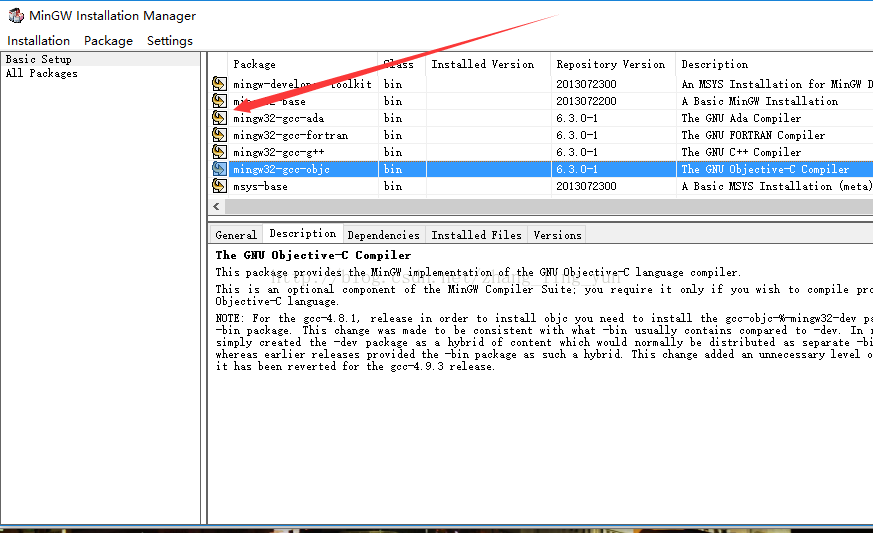Click 'The GNU FORTRAN Compiler' description cell
This screenshot has height=533, width=873.
753,135
